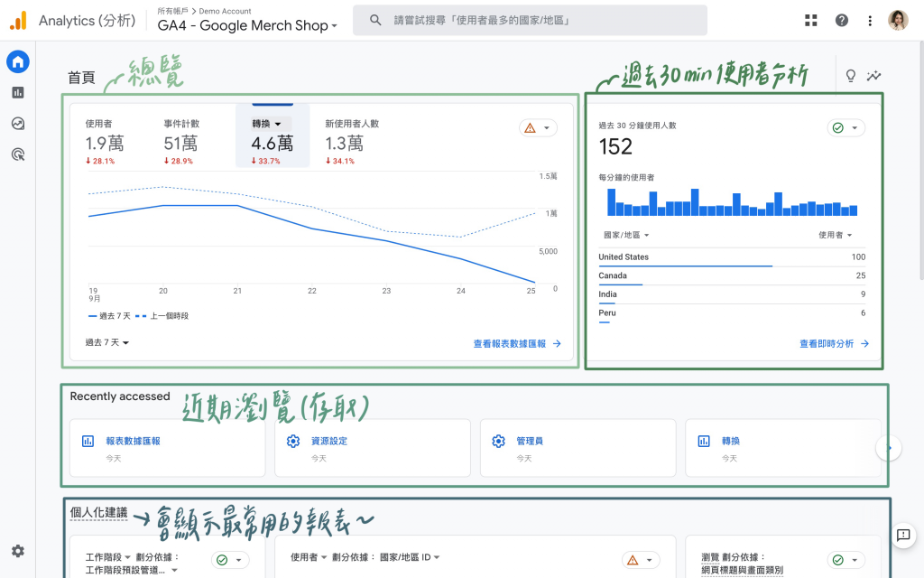This screenshot has height=578, width=924.
Task: Open the Home icon in sidebar
Action: coord(18,62)
